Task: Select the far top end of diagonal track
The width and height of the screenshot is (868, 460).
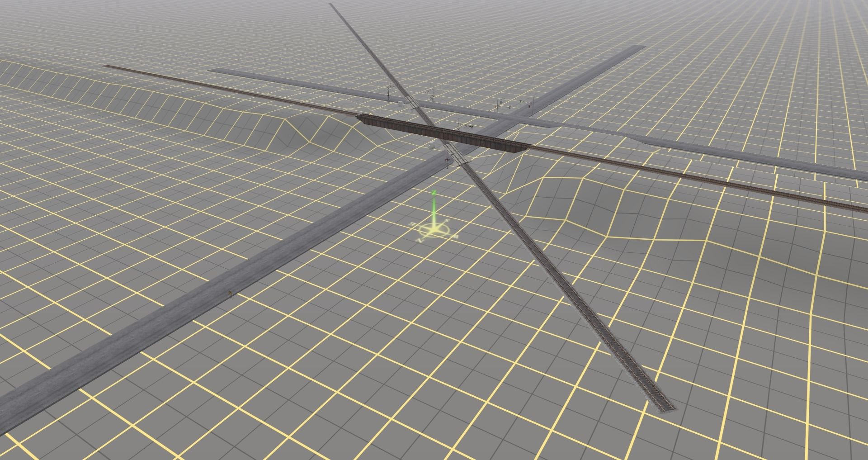Action: [333, 6]
